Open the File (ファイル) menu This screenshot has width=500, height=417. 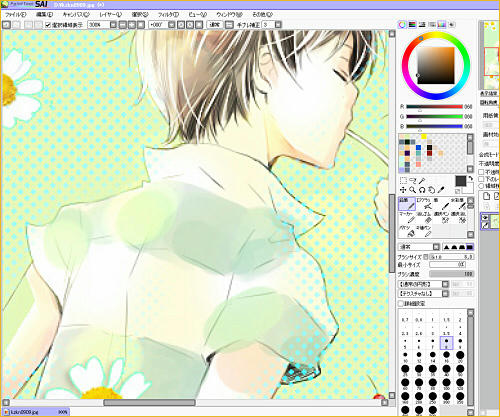(15, 15)
